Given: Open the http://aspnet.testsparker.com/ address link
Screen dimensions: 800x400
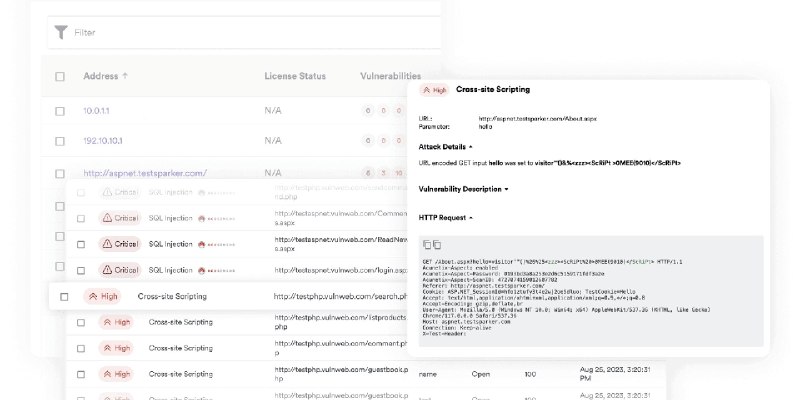Looking at the screenshot, I should click(x=145, y=173).
